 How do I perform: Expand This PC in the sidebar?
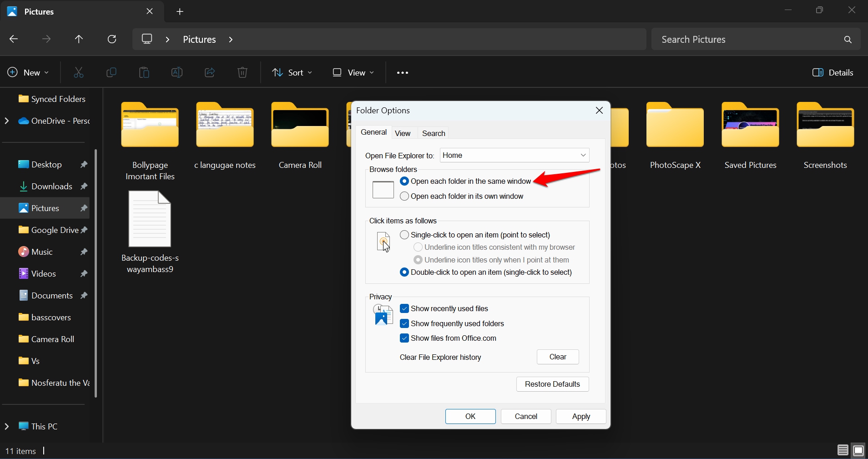coord(6,426)
